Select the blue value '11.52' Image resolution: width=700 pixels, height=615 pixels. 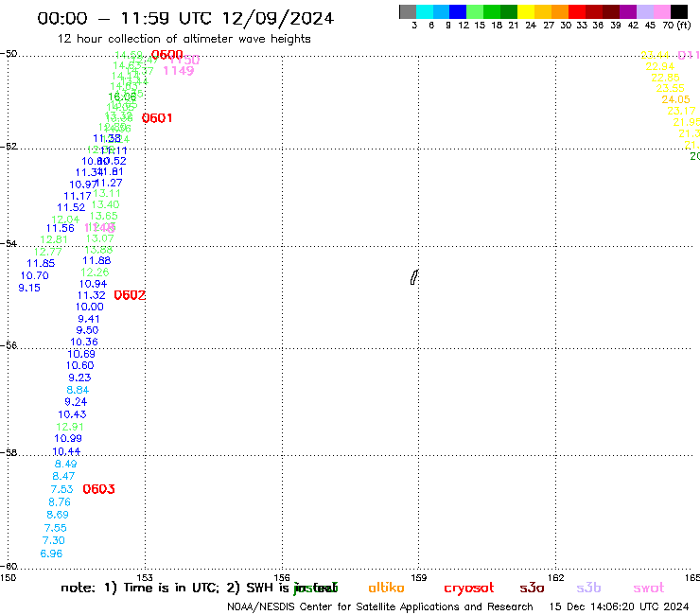click(x=71, y=207)
